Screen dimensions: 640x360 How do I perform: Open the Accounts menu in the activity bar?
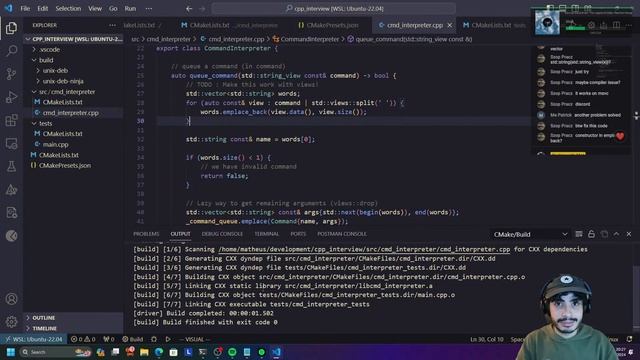(11, 299)
